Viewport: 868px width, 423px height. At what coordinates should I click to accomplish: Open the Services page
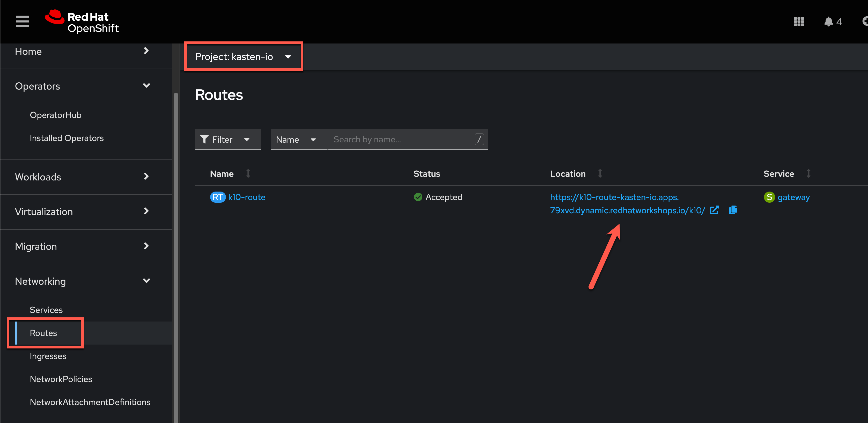46,310
